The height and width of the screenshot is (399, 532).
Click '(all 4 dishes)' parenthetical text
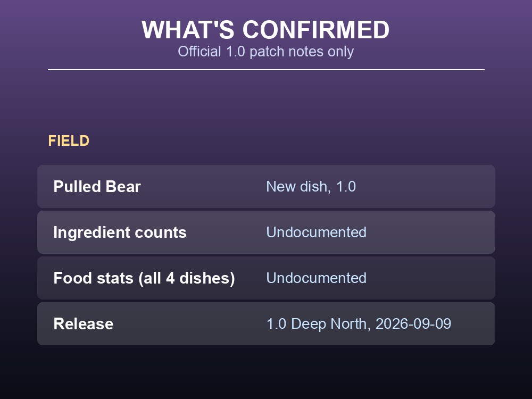point(187,279)
